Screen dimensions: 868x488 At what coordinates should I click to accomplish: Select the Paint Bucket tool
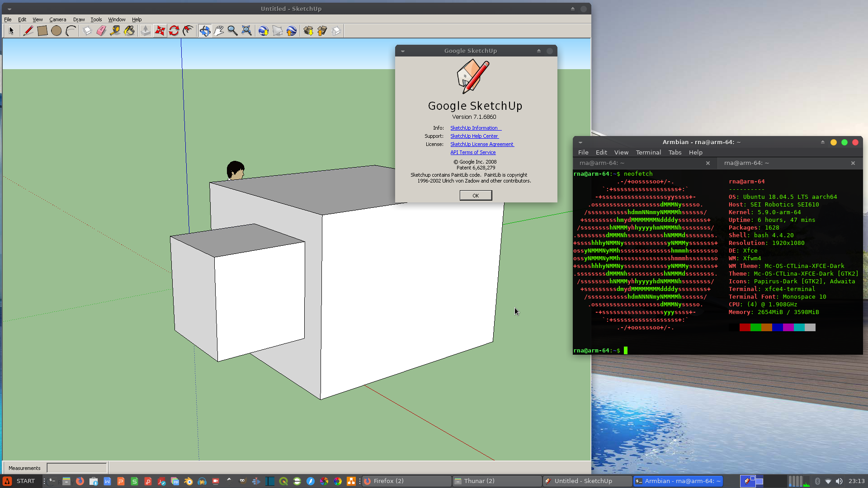click(x=129, y=31)
